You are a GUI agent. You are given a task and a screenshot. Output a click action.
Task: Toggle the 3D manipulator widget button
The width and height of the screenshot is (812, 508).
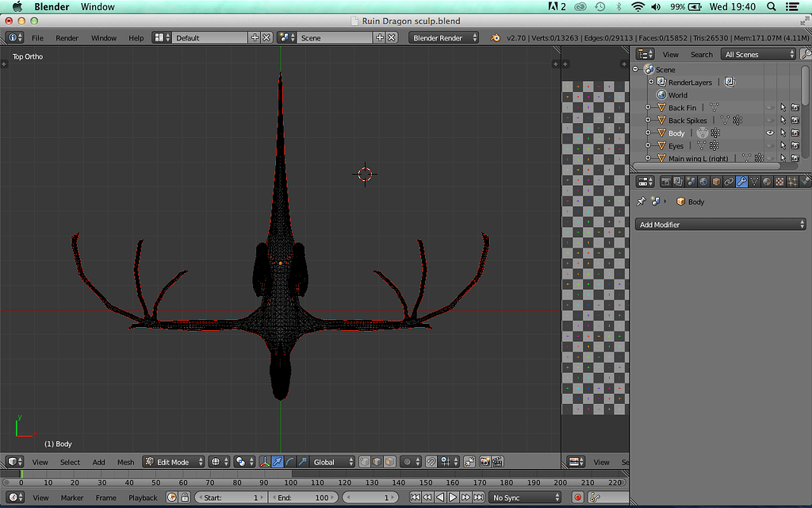click(265, 462)
